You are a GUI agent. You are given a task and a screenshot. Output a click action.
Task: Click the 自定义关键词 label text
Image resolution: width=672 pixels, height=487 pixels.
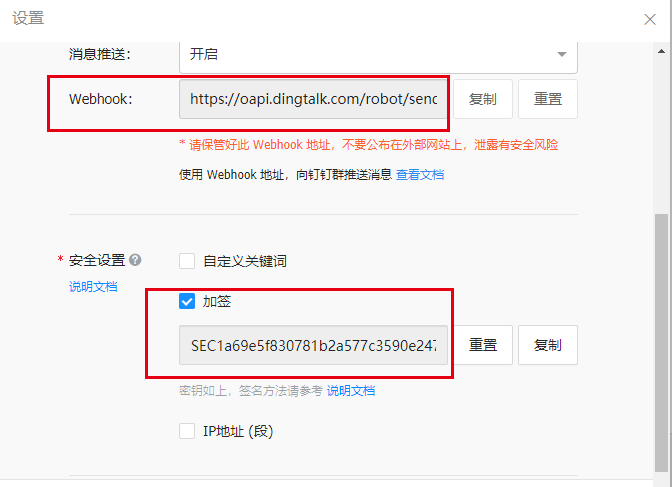click(245, 261)
